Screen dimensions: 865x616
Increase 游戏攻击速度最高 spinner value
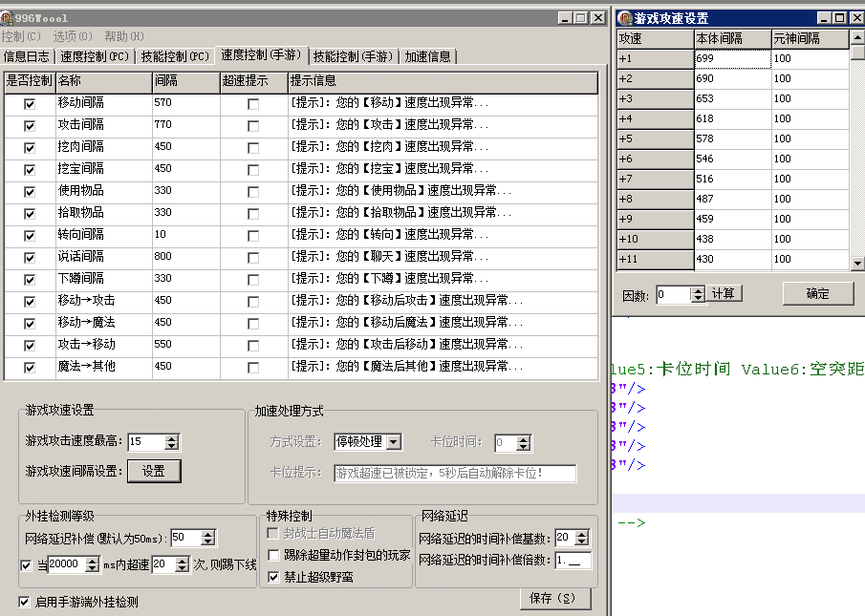point(171,438)
